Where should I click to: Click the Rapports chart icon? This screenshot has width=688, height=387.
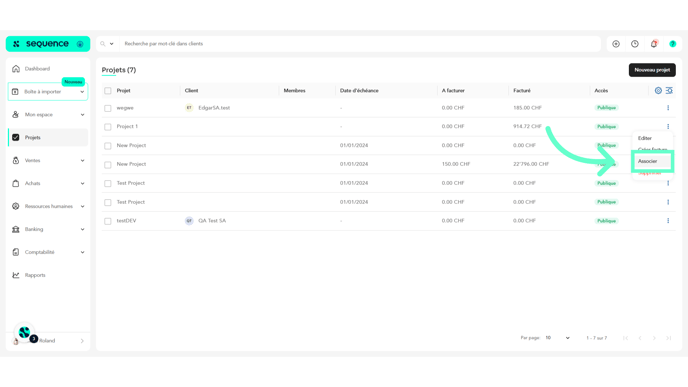[16, 275]
